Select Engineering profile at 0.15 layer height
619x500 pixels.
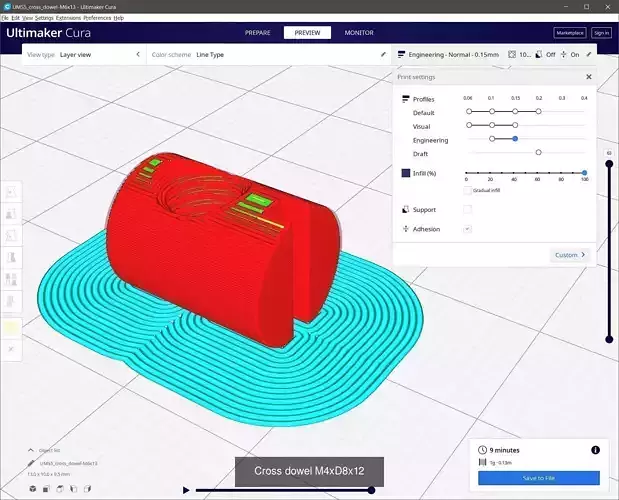click(515, 139)
